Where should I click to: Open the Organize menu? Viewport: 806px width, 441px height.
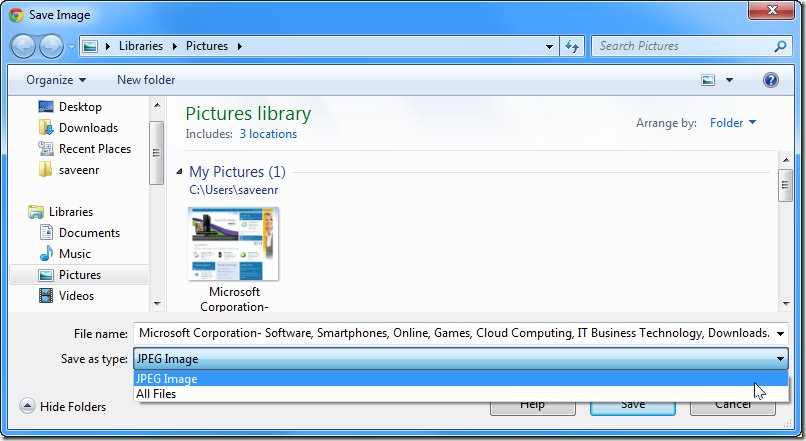56,80
